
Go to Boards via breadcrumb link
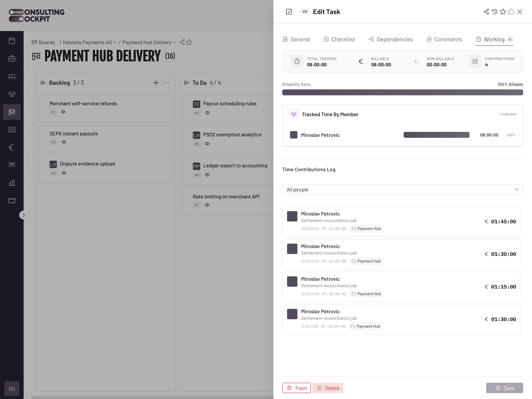pyautogui.click(x=43, y=42)
